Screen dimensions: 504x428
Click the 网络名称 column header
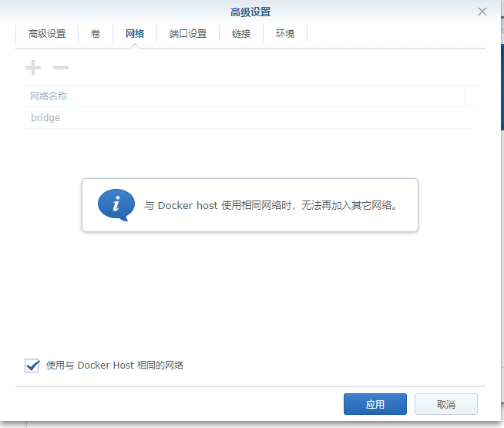point(244,96)
